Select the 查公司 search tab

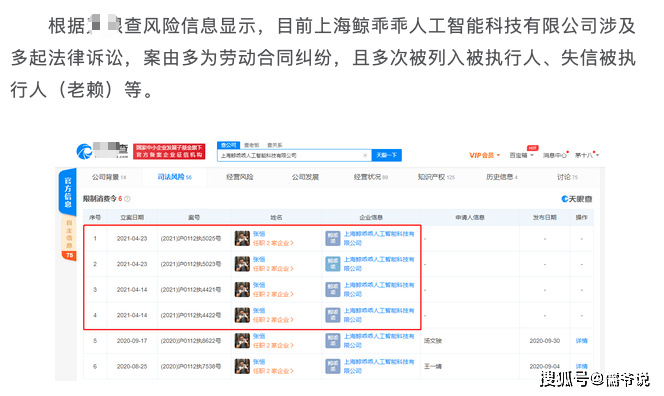(x=228, y=145)
